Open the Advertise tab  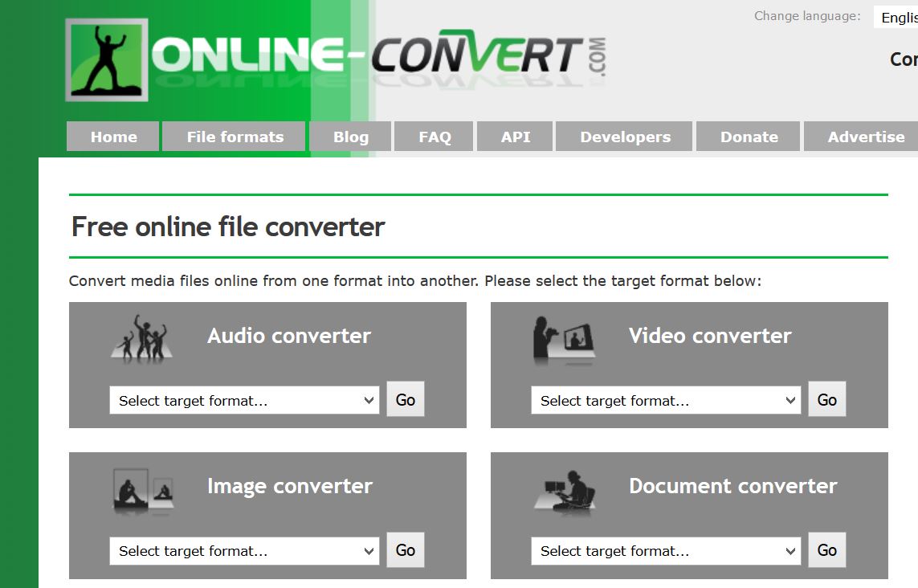pyautogui.click(x=861, y=137)
